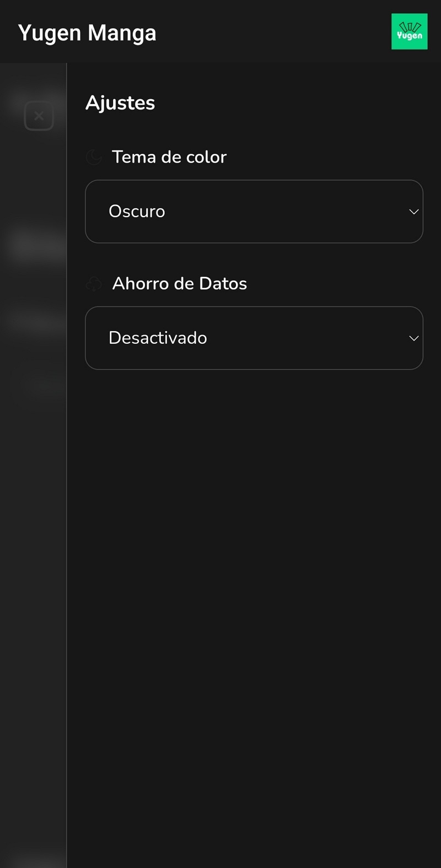This screenshot has height=868, width=441.
Task: Click the "Ahorro de Datos" label text
Action: click(x=180, y=284)
